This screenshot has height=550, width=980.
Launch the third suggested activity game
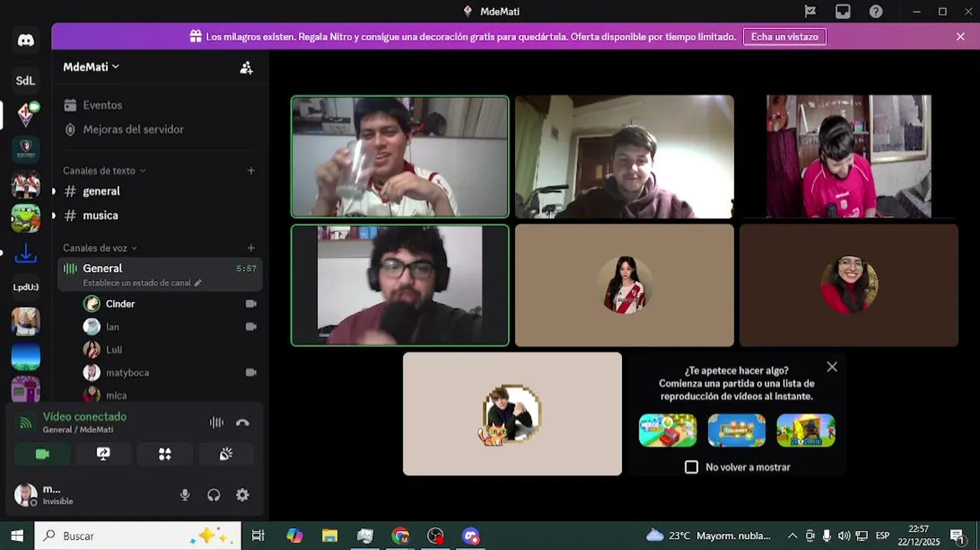(806, 430)
